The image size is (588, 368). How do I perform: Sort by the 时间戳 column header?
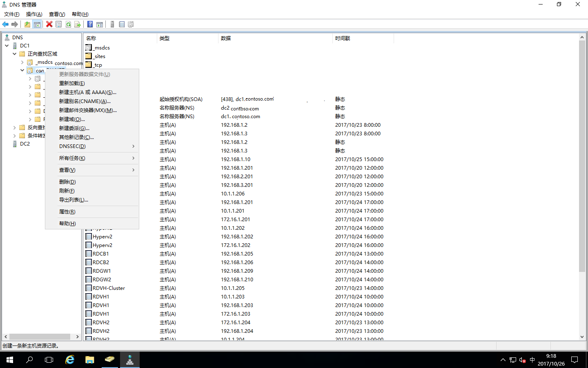(363, 38)
